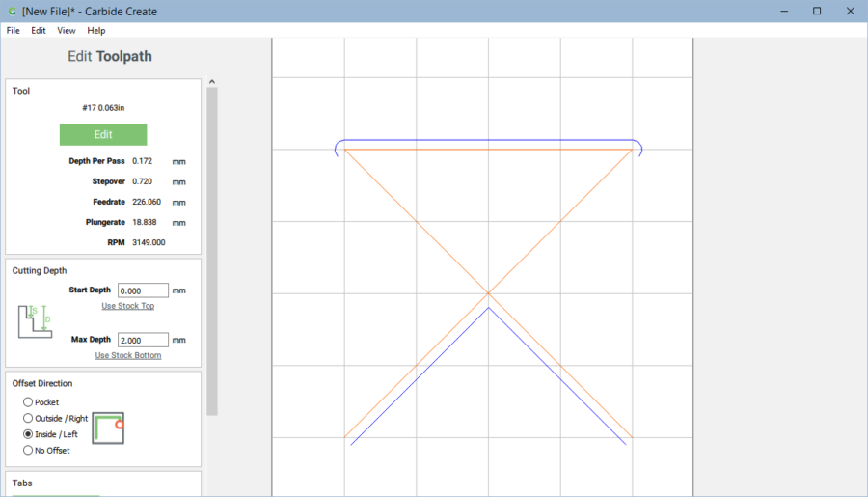Screen dimensions: 868x497
Task: Click the orange top horizontal vector line
Action: pyautogui.click(x=488, y=150)
